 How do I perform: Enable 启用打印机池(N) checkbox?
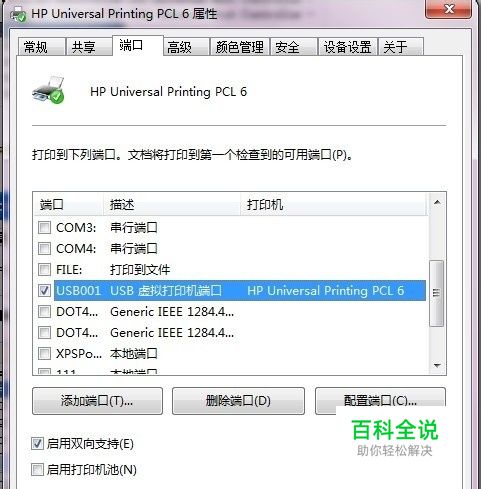[37, 470]
